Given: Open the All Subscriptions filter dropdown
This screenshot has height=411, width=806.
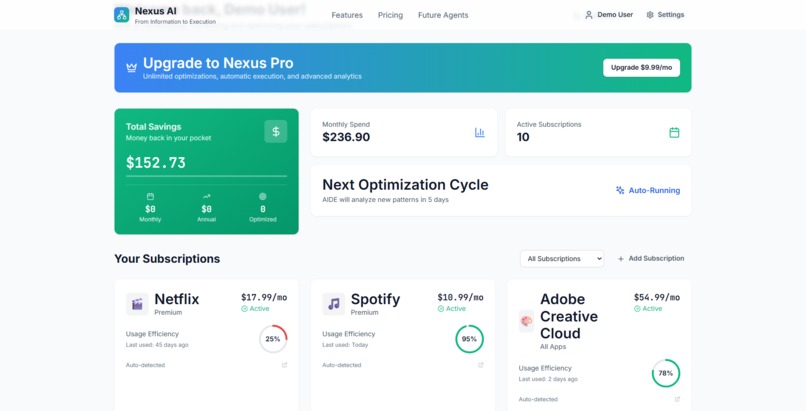Looking at the screenshot, I should (x=562, y=259).
